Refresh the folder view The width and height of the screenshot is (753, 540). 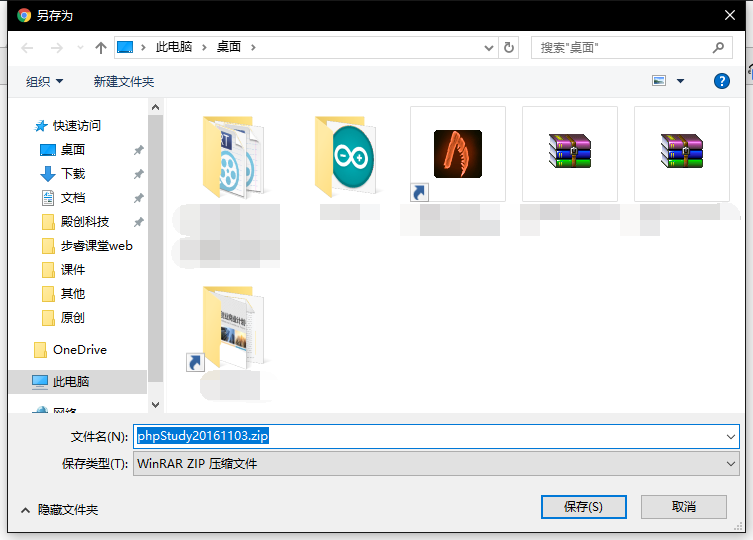tap(509, 48)
